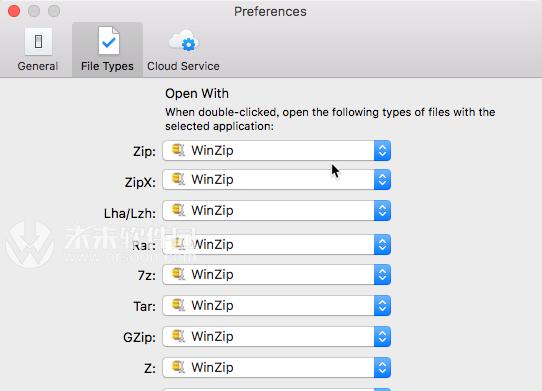Image resolution: width=542 pixels, height=391 pixels.
Task: Click WinZip icon in GZip row
Action: 179,336
